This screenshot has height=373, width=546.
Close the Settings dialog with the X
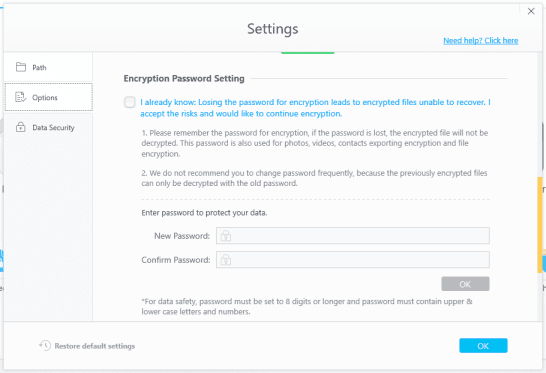click(x=531, y=11)
